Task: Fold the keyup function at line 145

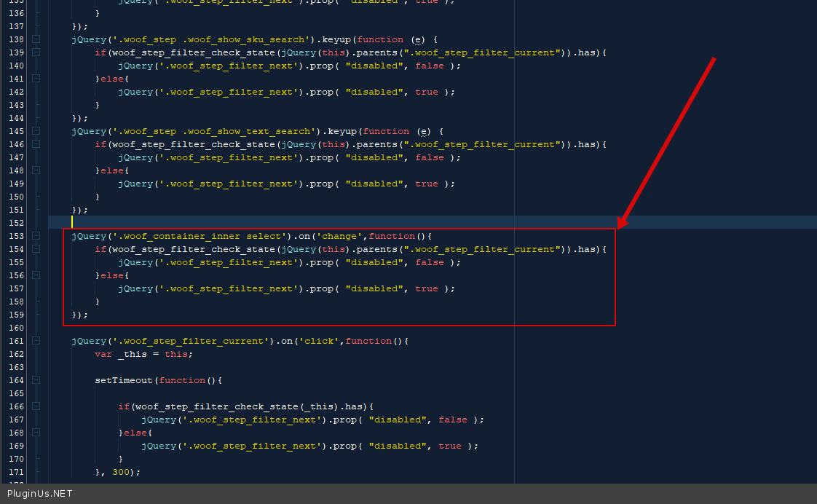Action: (36, 131)
